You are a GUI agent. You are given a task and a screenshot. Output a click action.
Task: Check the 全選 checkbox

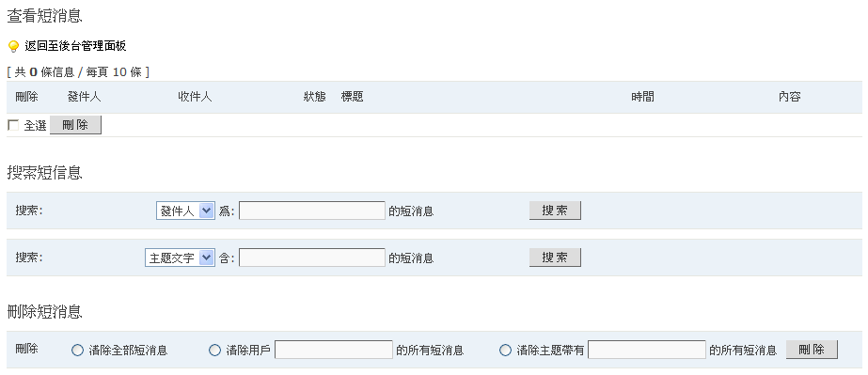(13, 126)
